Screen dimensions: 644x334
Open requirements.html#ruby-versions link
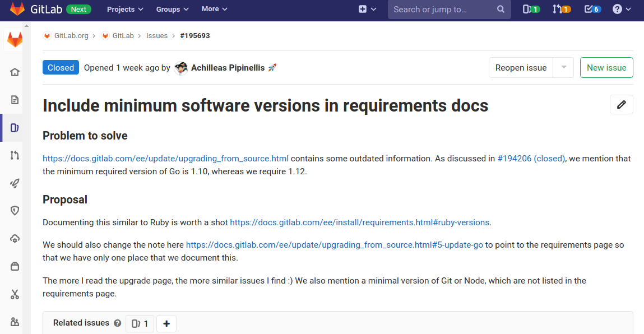click(360, 222)
